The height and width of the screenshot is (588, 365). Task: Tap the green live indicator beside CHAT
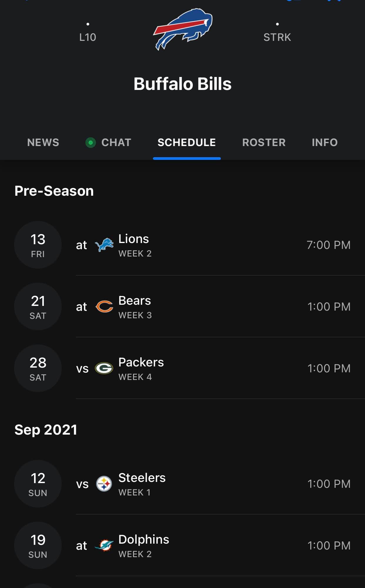(x=91, y=143)
